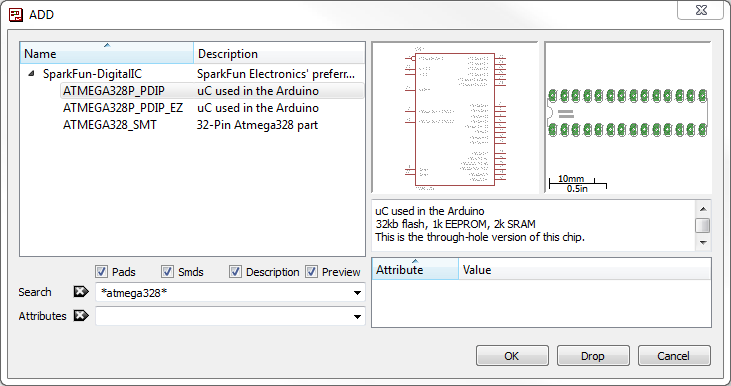The height and width of the screenshot is (386, 731).
Task: Open the Attributes dropdown list
Action: click(357, 317)
